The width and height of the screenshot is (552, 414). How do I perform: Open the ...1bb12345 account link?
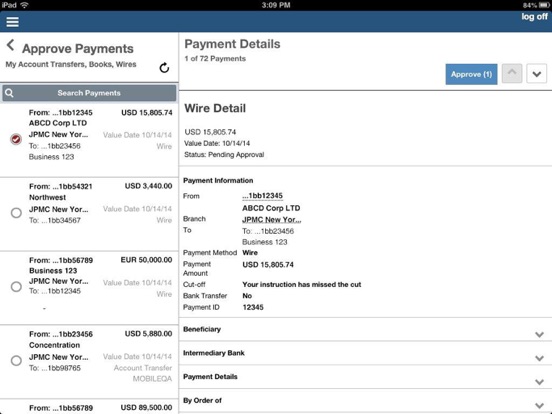[x=263, y=196]
